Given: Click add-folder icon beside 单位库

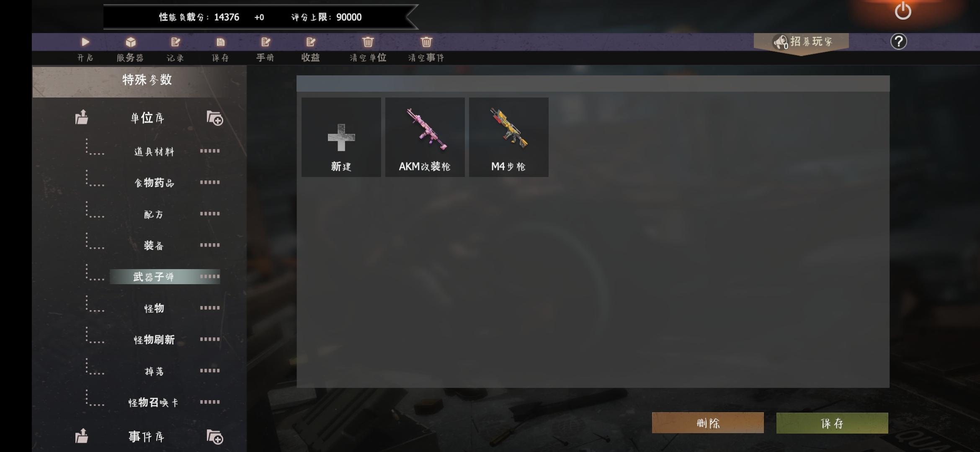Looking at the screenshot, I should (x=215, y=118).
